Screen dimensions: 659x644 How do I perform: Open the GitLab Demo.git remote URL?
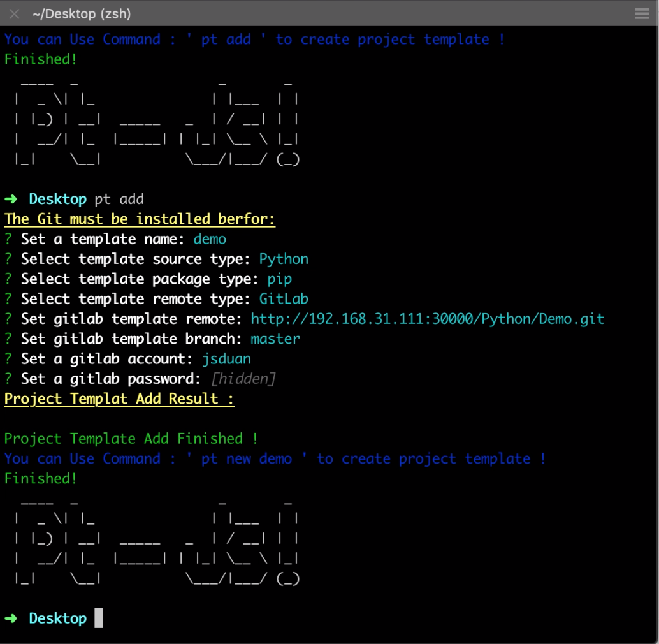pos(427,319)
